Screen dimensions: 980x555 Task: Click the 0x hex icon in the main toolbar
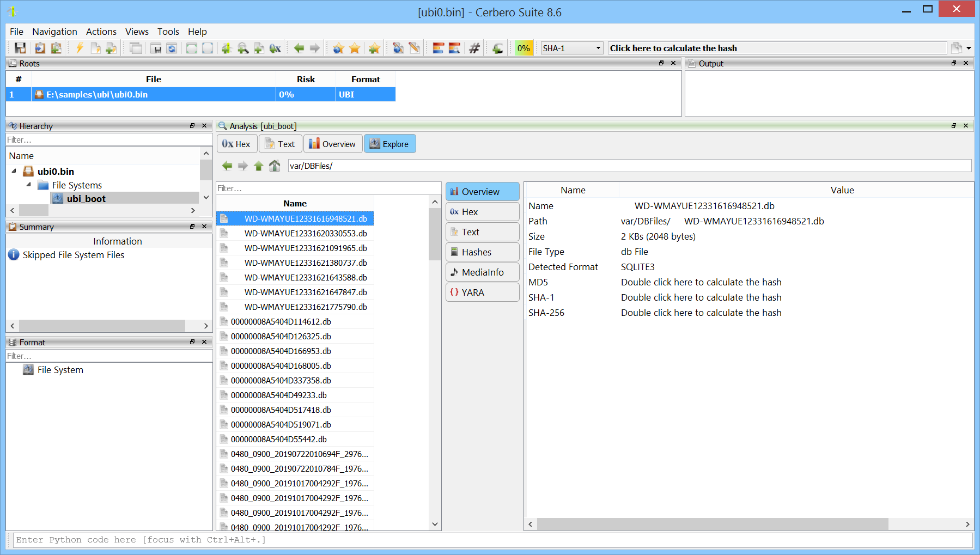[275, 48]
